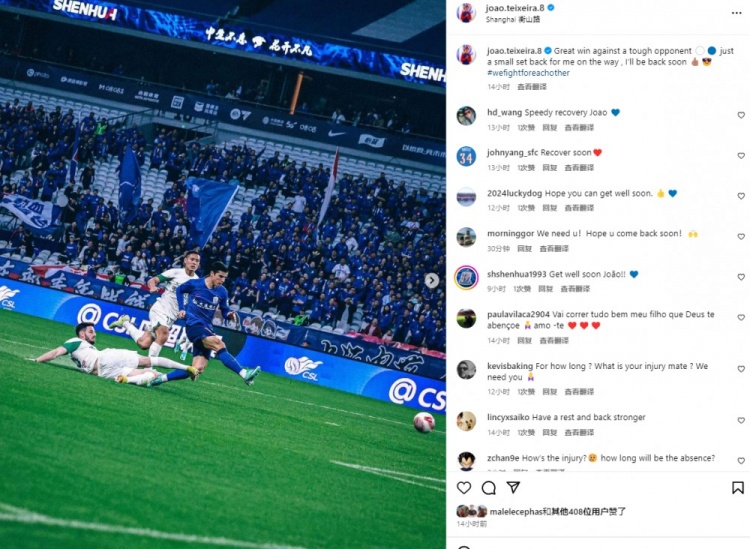
Task: Like morninggor's comment with the heart
Action: pos(741,237)
